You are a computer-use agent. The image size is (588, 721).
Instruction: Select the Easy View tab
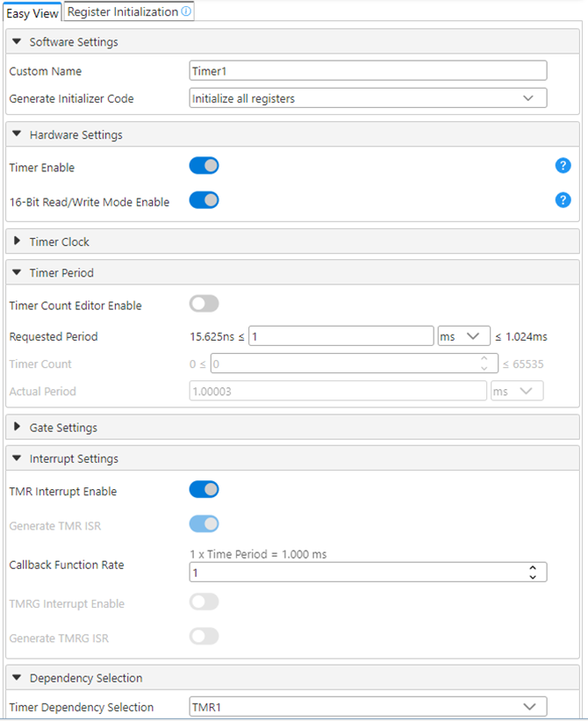pyautogui.click(x=32, y=13)
